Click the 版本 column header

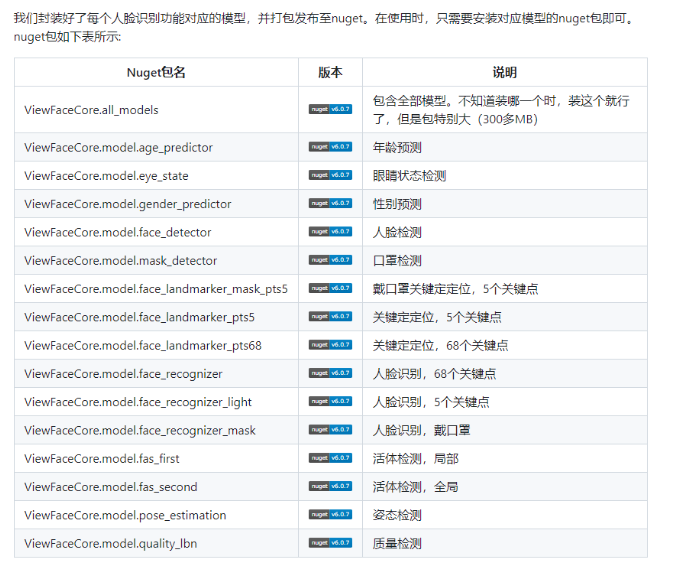(x=330, y=72)
